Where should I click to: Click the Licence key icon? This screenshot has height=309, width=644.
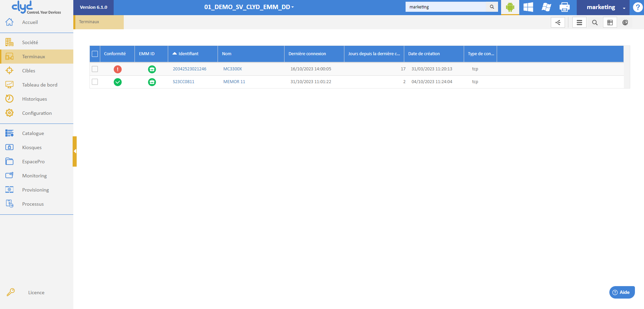11,292
